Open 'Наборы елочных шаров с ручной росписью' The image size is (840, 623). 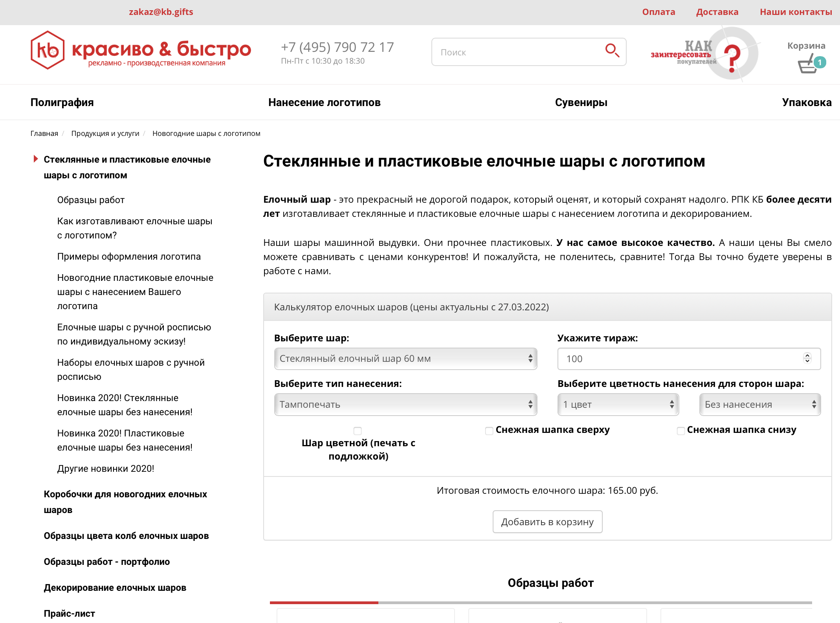[131, 370]
